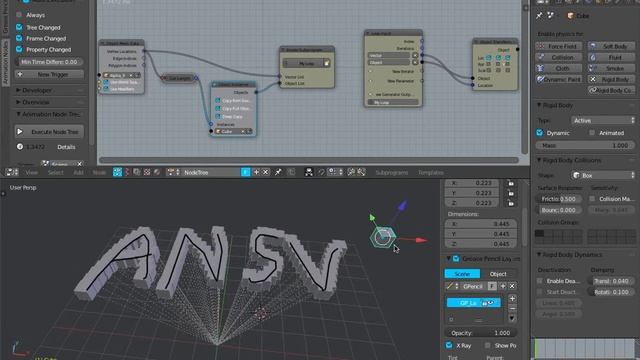Click the Mass 1.000 field

(585, 145)
